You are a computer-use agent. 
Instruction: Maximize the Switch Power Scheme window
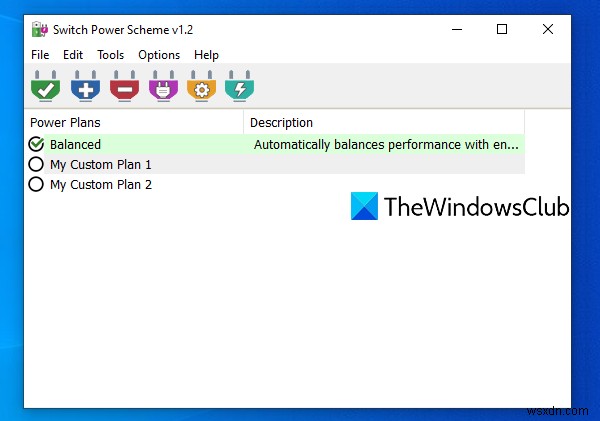pyautogui.click(x=502, y=29)
